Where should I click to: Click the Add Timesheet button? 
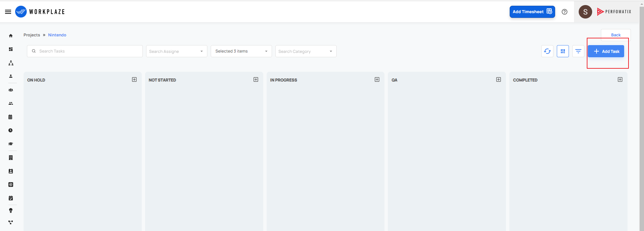(532, 12)
